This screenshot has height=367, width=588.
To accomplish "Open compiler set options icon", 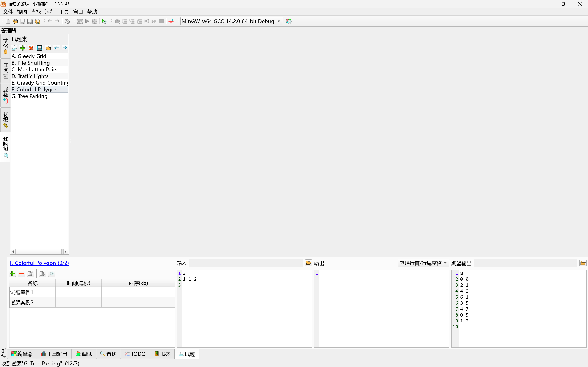I will [x=289, y=21].
